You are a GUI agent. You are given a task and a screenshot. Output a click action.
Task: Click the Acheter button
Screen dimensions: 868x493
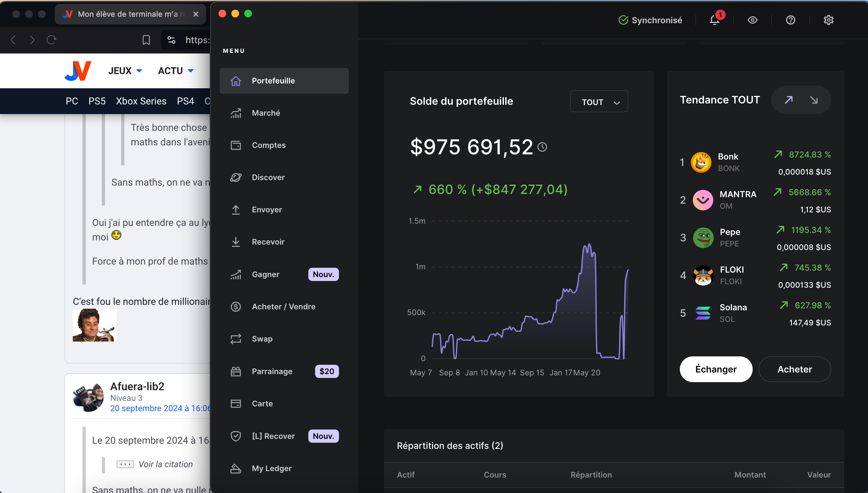795,369
